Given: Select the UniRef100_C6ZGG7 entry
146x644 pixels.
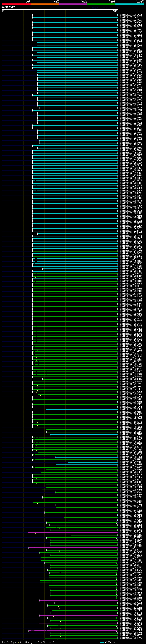Looking at the screenshot, I should click(131, 278).
